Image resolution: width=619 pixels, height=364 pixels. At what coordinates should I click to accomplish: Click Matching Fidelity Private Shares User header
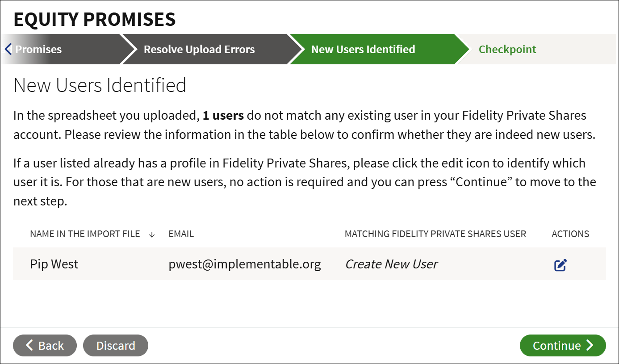(x=435, y=234)
